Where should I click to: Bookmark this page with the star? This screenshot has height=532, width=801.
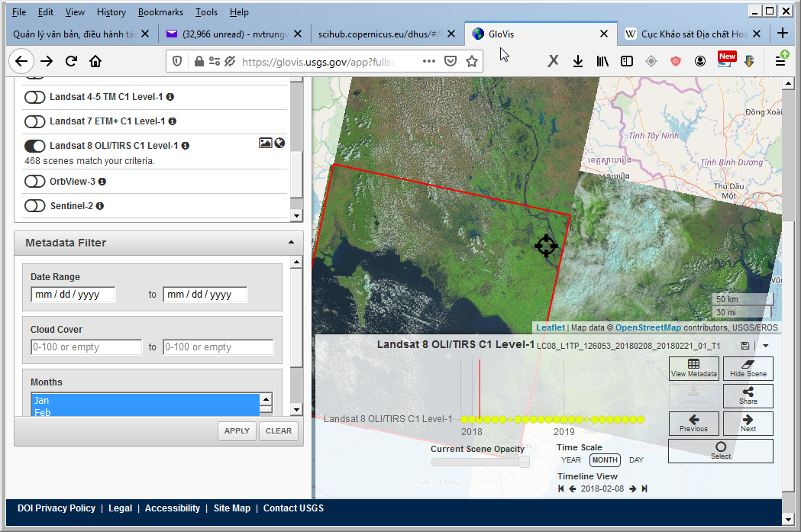coord(472,61)
